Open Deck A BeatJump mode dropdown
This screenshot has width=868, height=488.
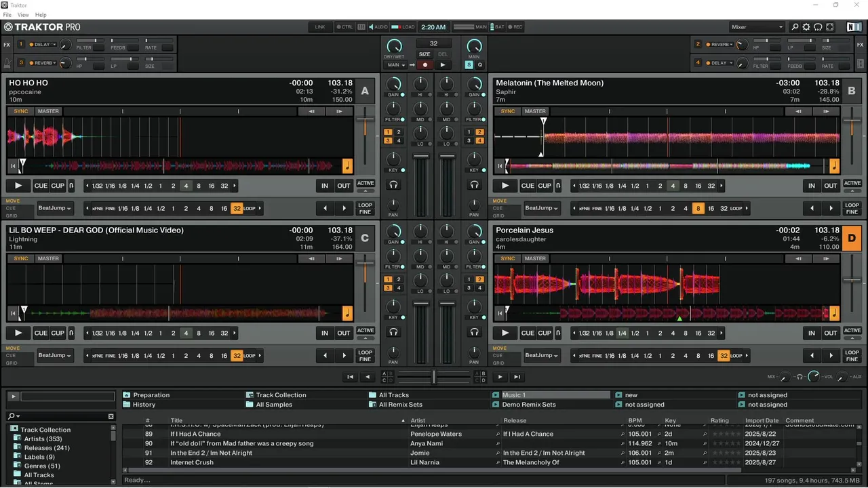(55, 208)
